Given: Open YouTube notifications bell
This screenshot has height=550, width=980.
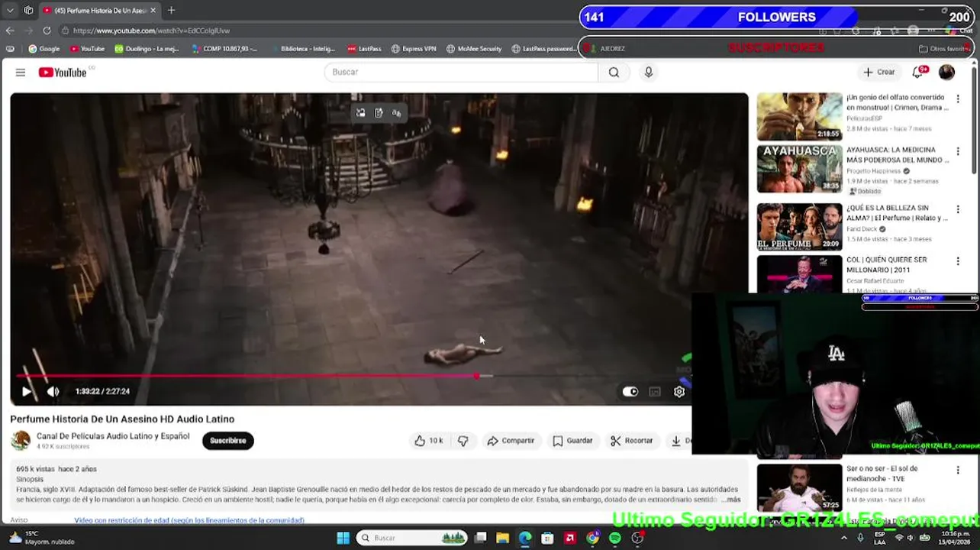Looking at the screenshot, I should (x=918, y=72).
